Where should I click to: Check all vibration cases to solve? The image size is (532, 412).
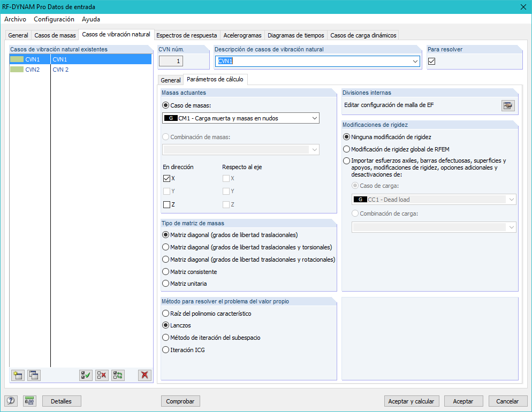coord(86,375)
